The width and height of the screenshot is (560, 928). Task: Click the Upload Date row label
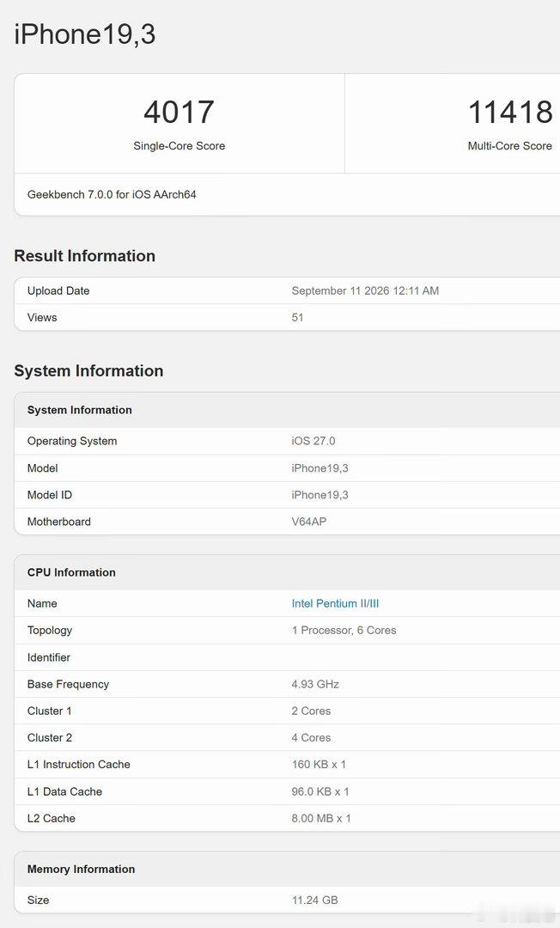click(58, 291)
